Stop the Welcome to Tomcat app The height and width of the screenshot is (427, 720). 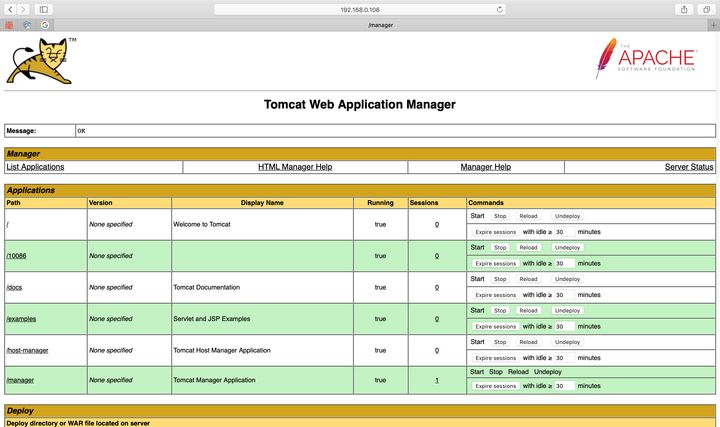click(x=500, y=216)
